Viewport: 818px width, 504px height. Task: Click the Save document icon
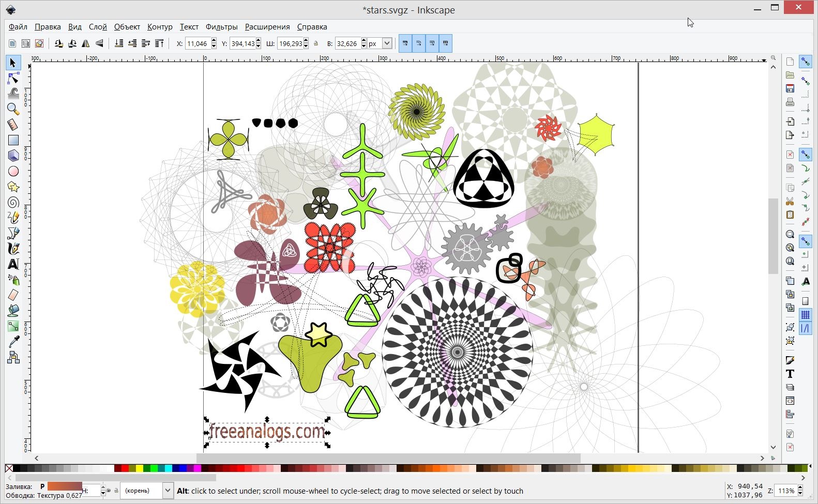[790, 88]
